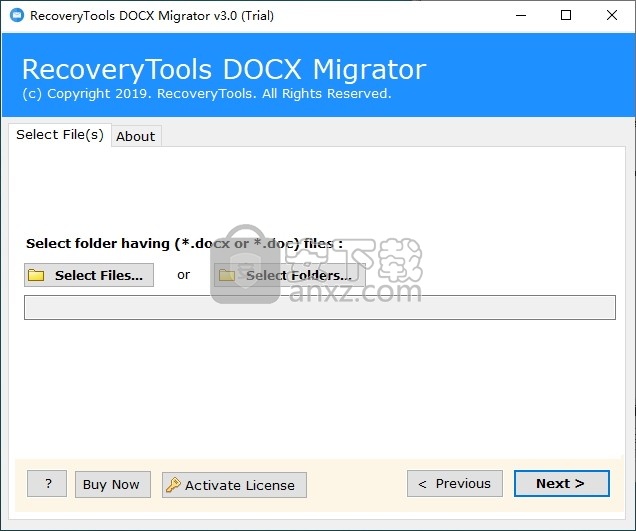Go back with the Previous button
This screenshot has height=531, width=636.
point(455,484)
